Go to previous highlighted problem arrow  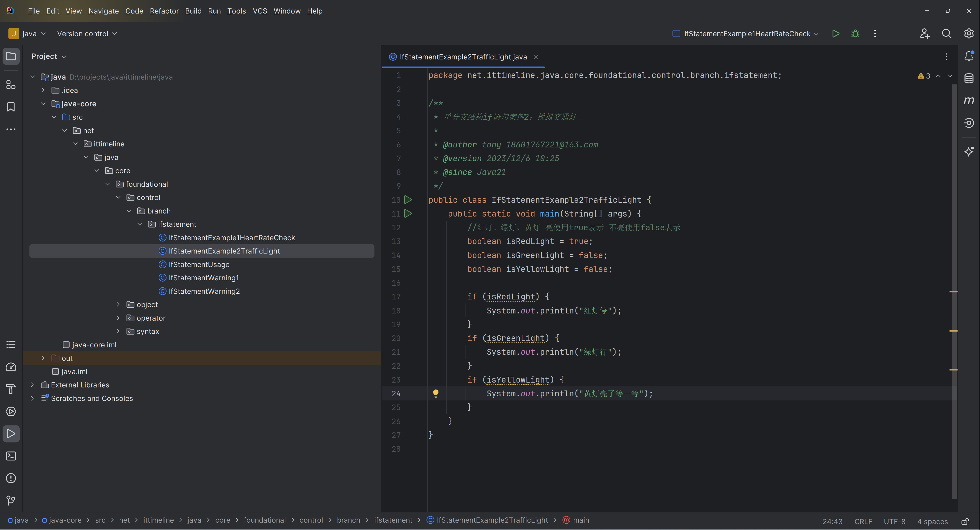(x=938, y=76)
